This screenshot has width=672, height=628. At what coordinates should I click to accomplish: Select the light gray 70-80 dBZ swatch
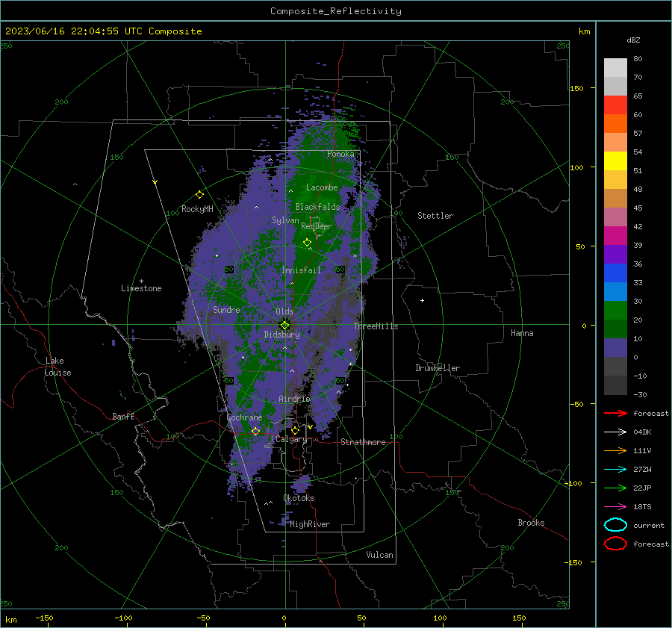pos(615,68)
